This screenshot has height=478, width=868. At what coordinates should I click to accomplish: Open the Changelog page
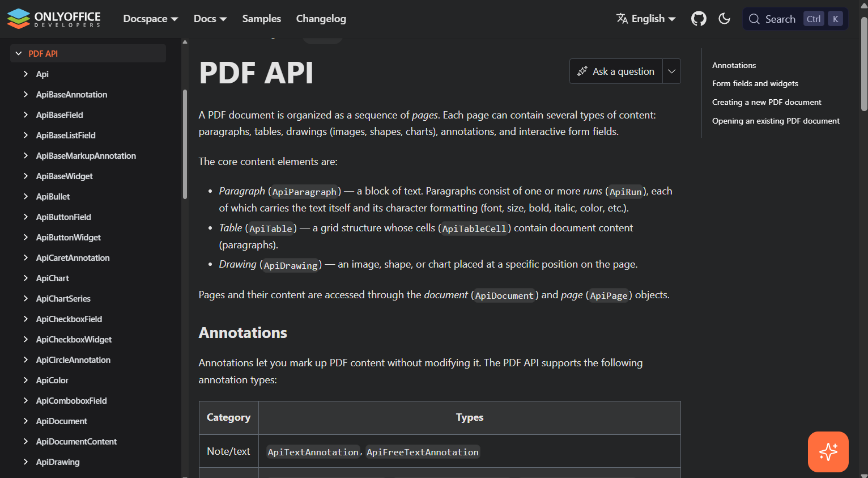tap(321, 18)
